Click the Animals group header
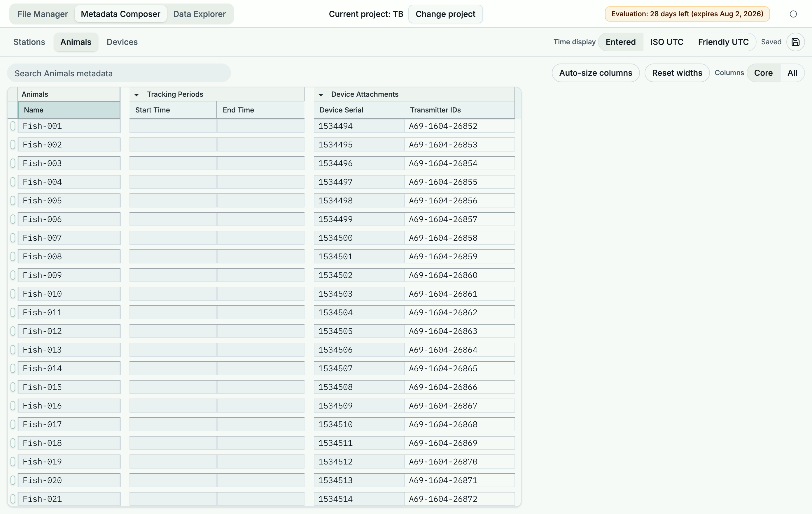Image resolution: width=812 pixels, height=514 pixels. point(69,94)
